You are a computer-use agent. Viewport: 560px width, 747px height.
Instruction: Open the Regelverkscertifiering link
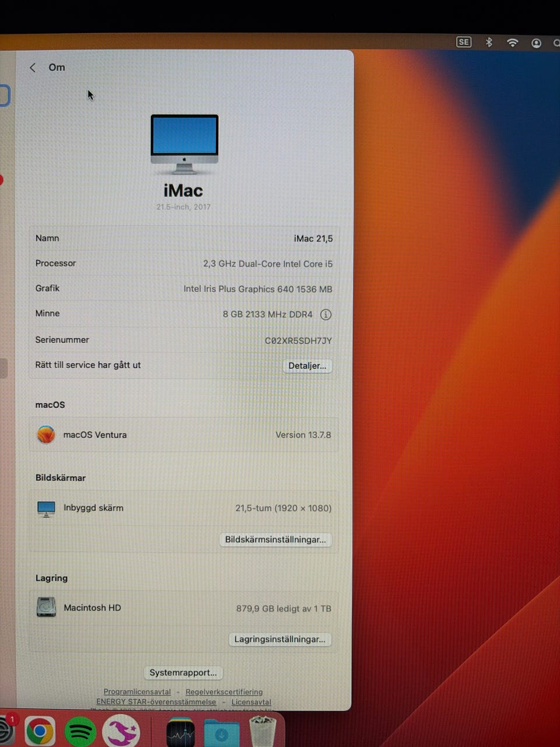224,692
